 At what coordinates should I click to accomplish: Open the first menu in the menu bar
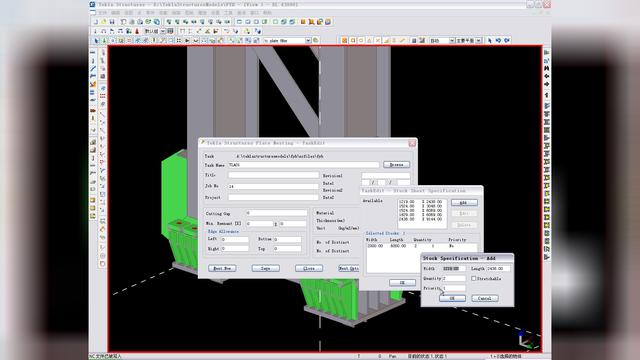tap(102, 13)
